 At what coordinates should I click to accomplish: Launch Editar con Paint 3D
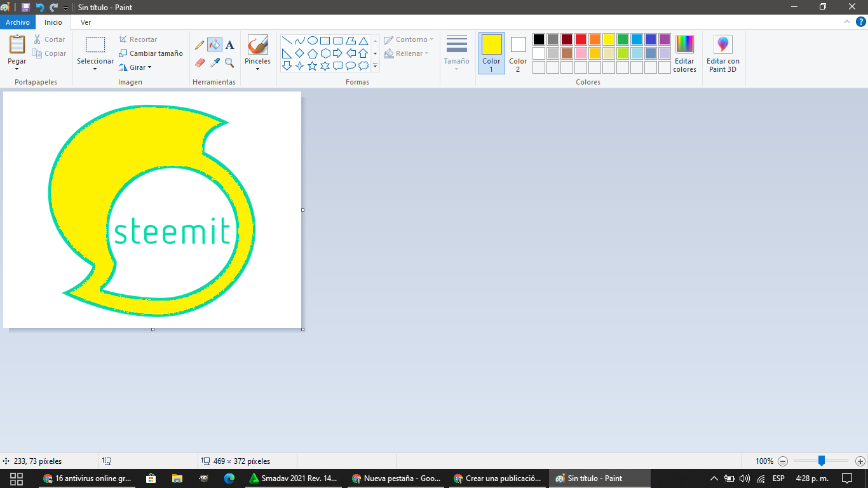(x=723, y=53)
